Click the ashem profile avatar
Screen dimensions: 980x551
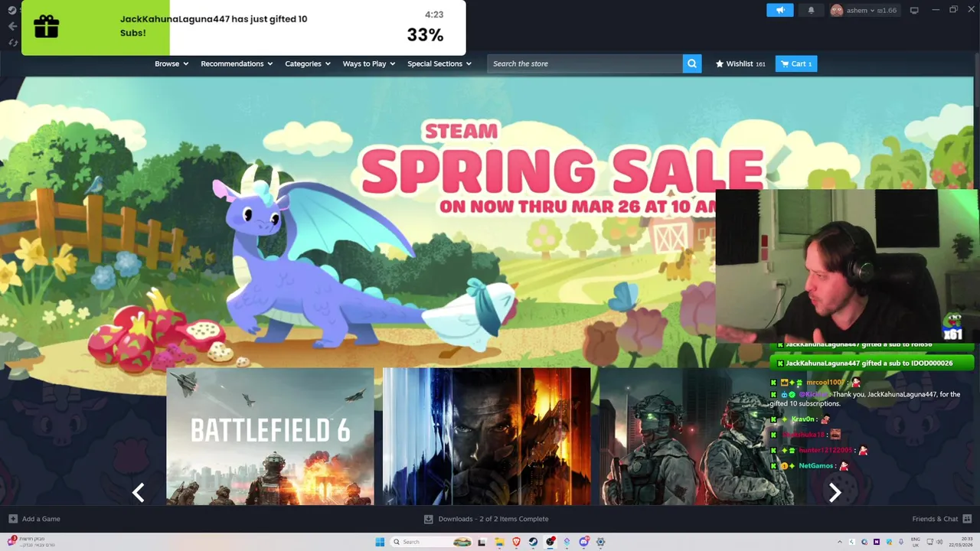click(837, 10)
